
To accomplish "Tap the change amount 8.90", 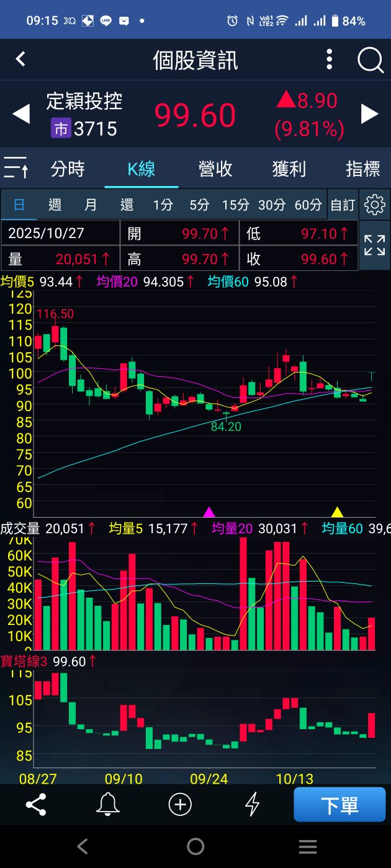I will point(317,100).
